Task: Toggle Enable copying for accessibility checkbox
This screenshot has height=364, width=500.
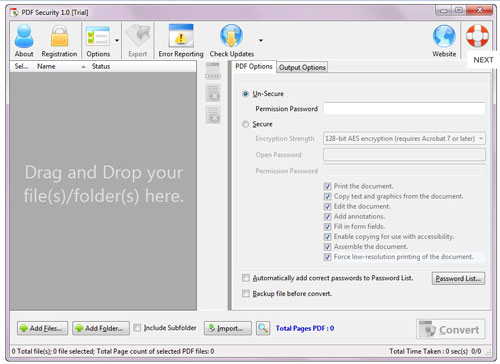Action: (x=327, y=237)
